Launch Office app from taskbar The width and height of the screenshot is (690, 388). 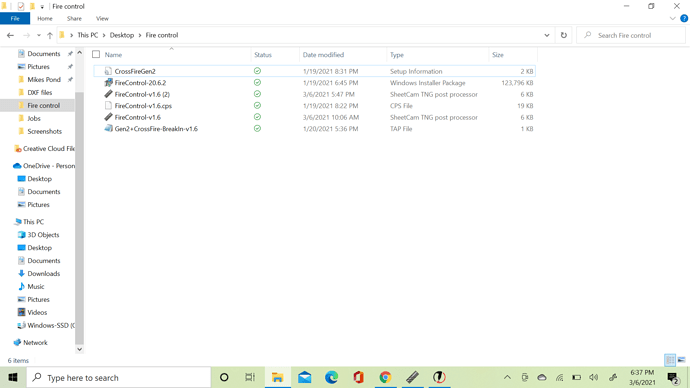tap(358, 377)
